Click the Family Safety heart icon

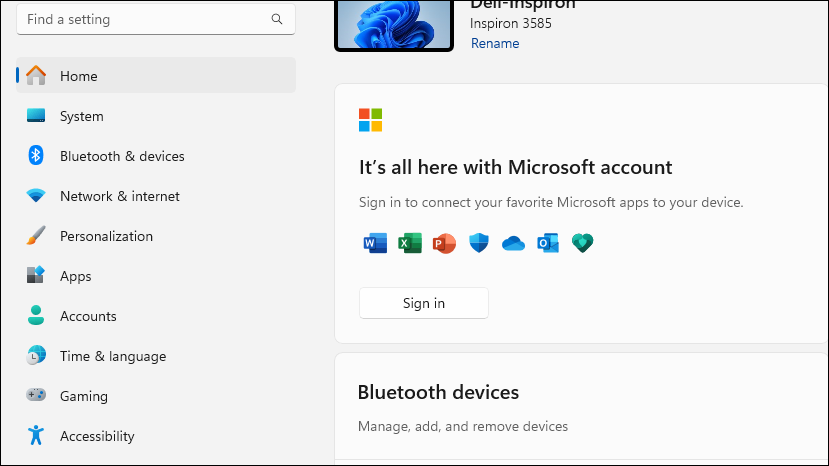point(583,243)
